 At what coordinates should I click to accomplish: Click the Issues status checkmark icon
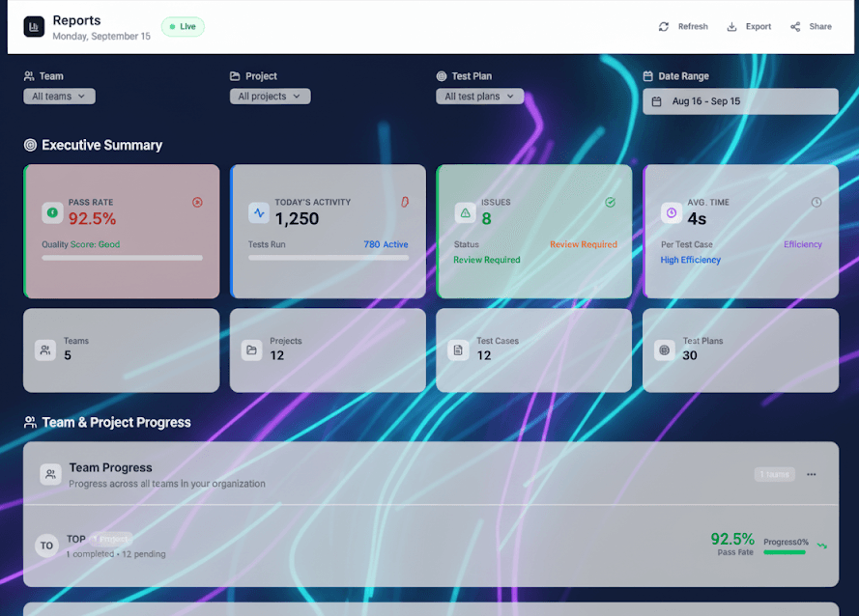point(610,203)
